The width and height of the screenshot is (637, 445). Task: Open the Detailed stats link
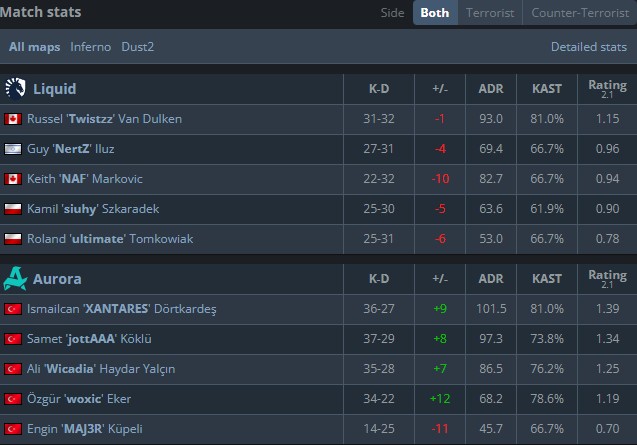[588, 47]
